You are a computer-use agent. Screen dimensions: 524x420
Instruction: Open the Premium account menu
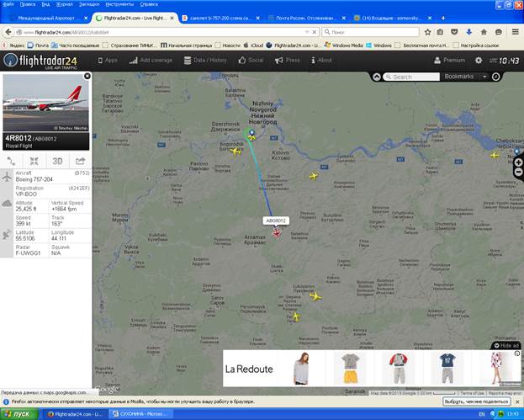click(x=449, y=61)
